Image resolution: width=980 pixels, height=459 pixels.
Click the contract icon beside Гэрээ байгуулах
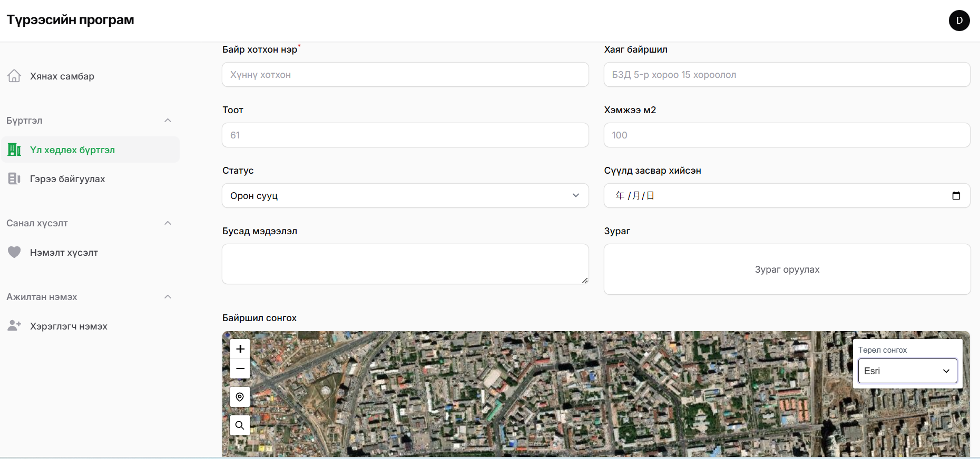point(14,178)
